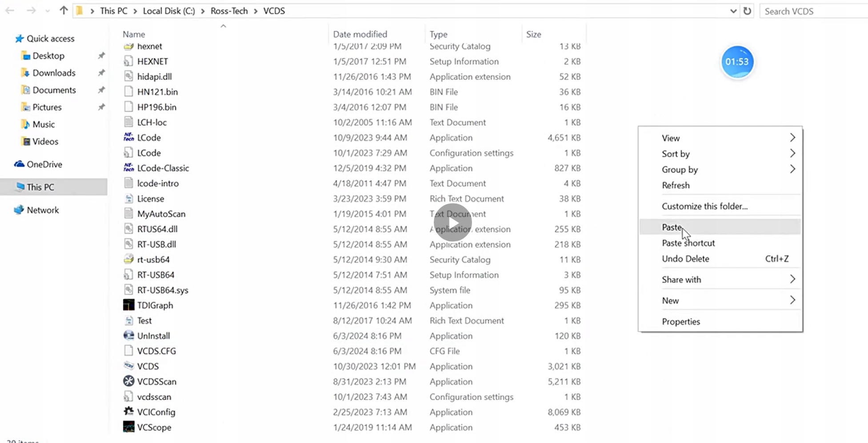Click the License rich text icon

tap(128, 198)
